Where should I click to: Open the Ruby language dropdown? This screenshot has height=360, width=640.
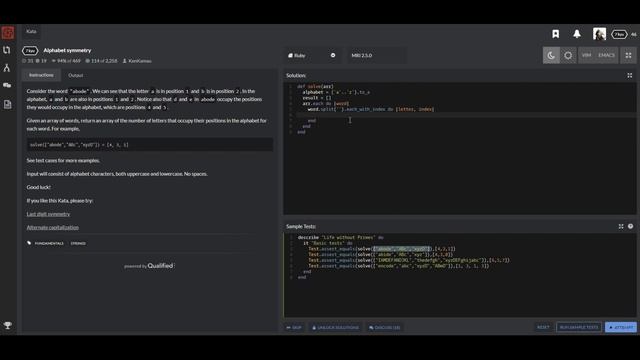click(311, 56)
